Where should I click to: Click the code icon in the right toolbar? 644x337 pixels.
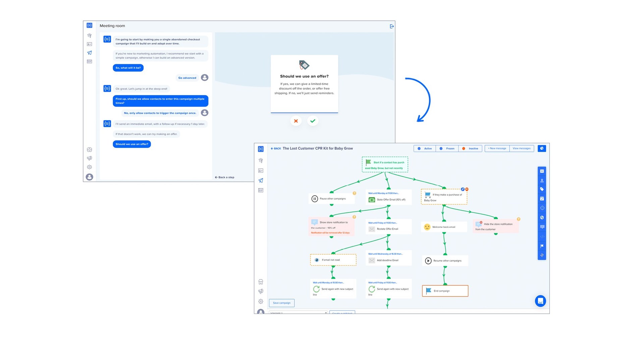(542, 236)
